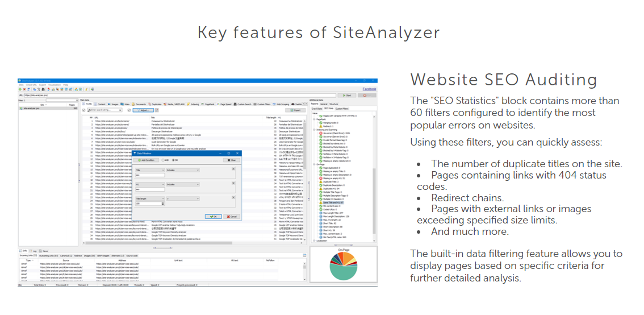
Task: Click Cancel in Data Filtration dialog
Action: [x=232, y=216]
